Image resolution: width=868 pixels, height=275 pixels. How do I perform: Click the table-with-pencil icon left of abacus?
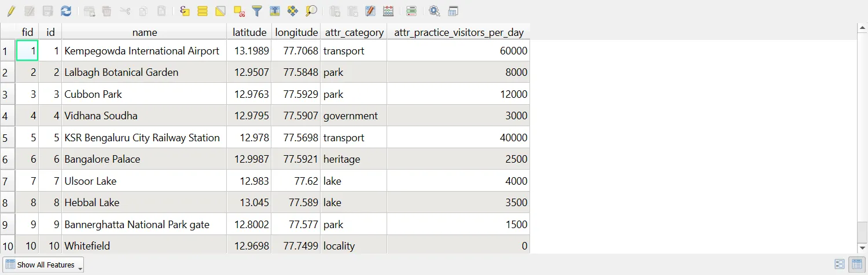click(370, 11)
